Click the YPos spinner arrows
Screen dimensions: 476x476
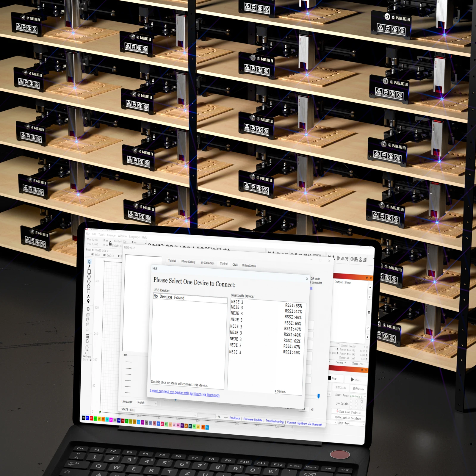pos(104,245)
